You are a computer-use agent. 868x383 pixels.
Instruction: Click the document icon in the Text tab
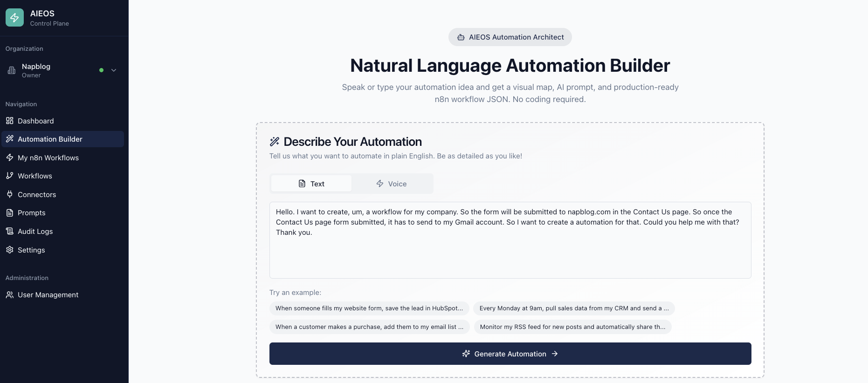point(302,184)
